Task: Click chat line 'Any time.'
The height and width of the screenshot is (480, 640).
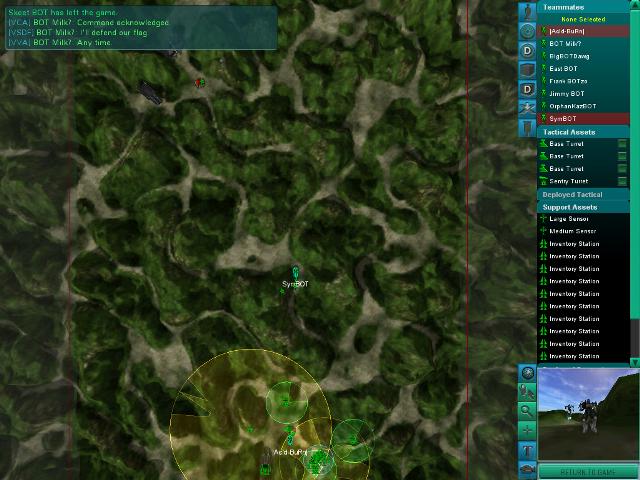Action: (94, 42)
